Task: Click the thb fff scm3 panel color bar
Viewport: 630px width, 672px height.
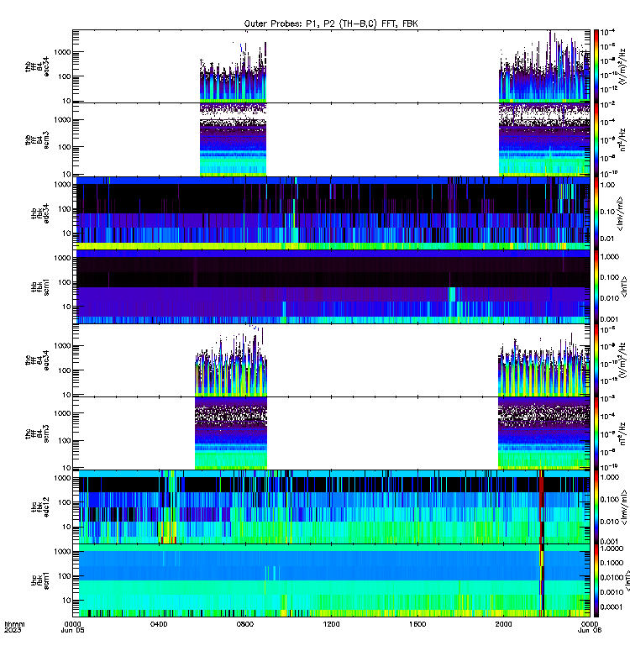Action: click(596, 140)
